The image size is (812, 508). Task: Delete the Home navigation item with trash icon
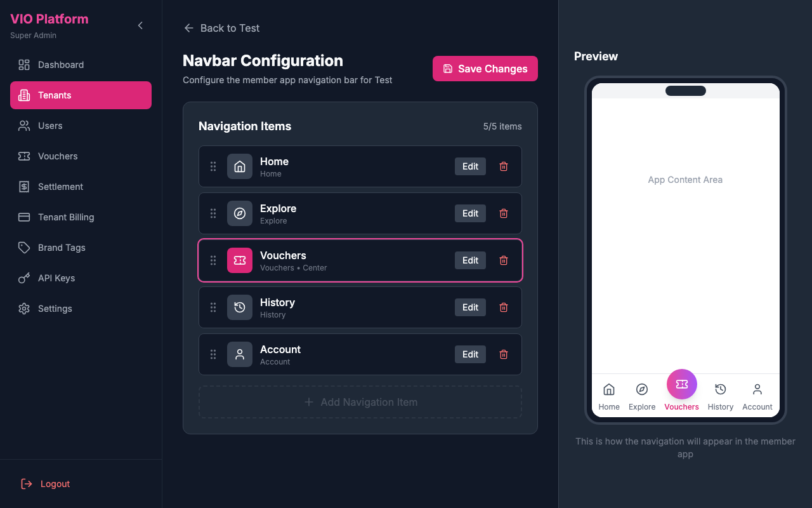pyautogui.click(x=503, y=166)
